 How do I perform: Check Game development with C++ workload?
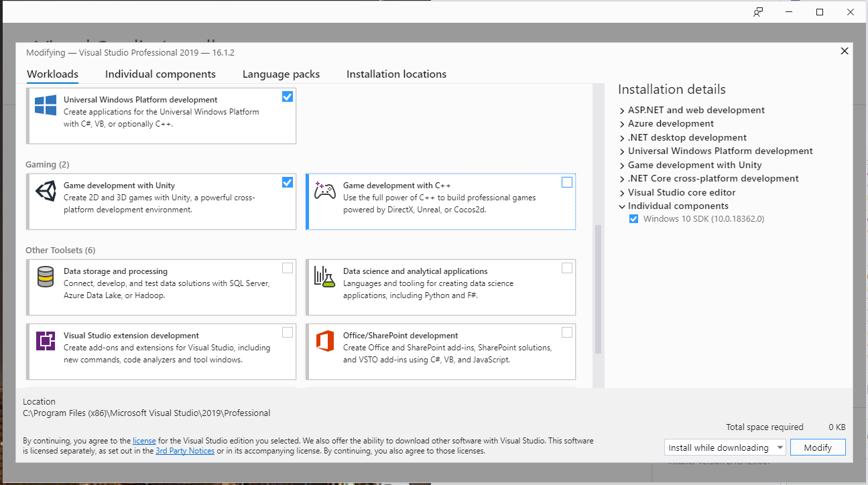point(567,182)
